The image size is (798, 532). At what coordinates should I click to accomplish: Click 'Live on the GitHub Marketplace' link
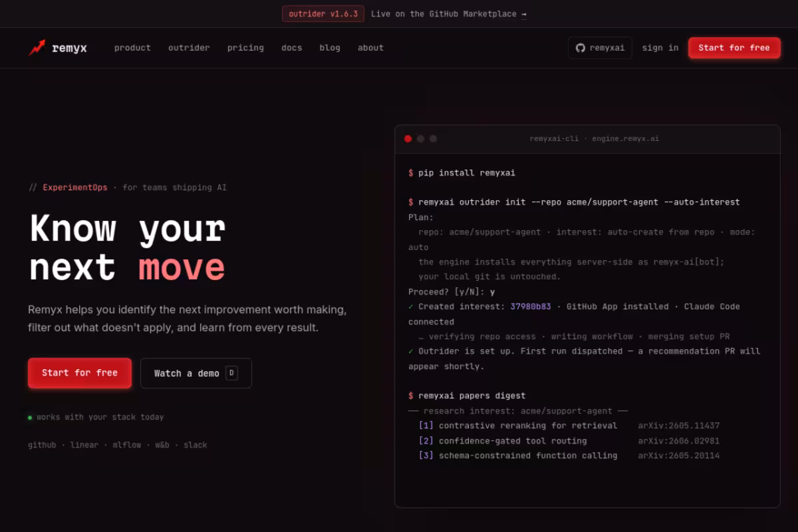[x=449, y=14]
